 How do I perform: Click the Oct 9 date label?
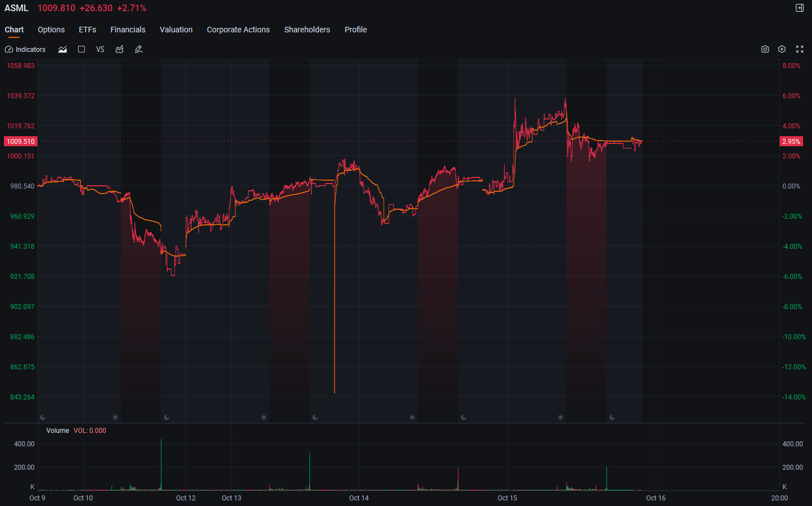(x=37, y=498)
